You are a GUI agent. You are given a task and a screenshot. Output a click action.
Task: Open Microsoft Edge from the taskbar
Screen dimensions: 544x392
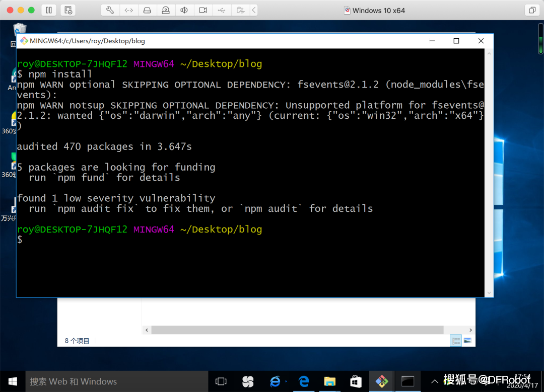click(x=304, y=381)
